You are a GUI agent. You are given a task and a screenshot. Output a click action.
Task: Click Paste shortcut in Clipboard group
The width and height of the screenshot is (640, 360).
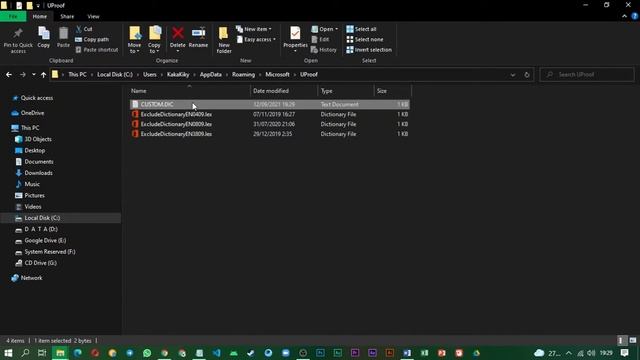click(x=97, y=50)
